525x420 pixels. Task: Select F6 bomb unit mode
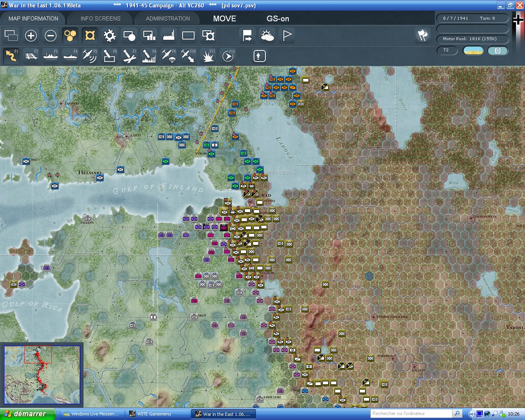click(110, 56)
